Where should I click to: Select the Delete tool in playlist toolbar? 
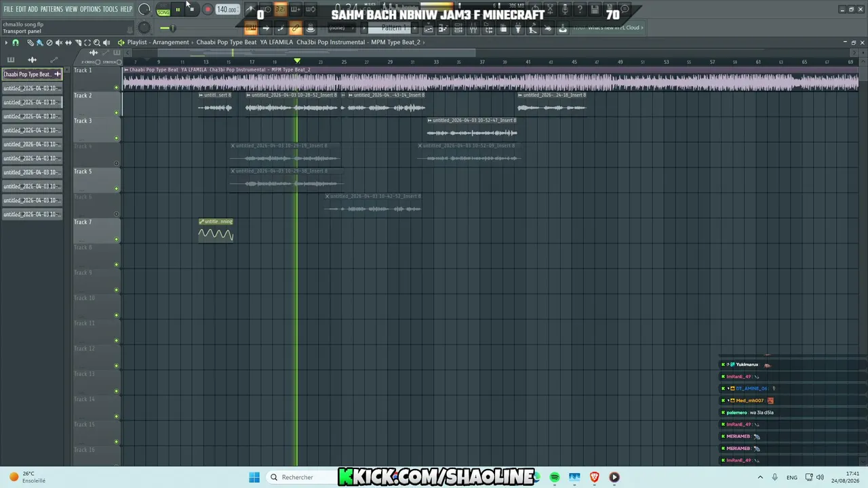click(50, 43)
